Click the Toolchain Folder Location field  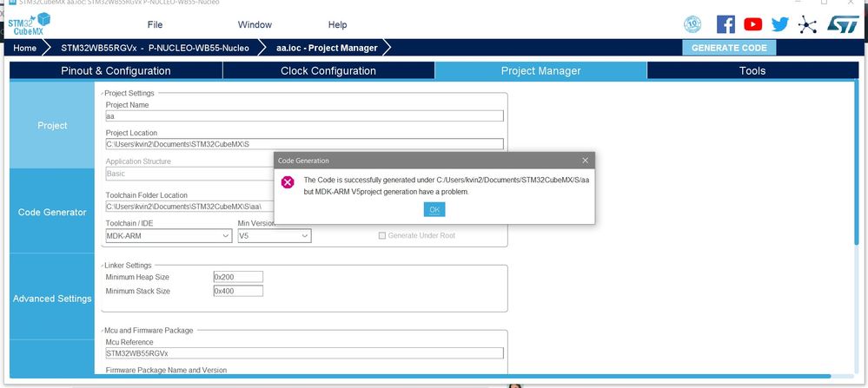189,207
